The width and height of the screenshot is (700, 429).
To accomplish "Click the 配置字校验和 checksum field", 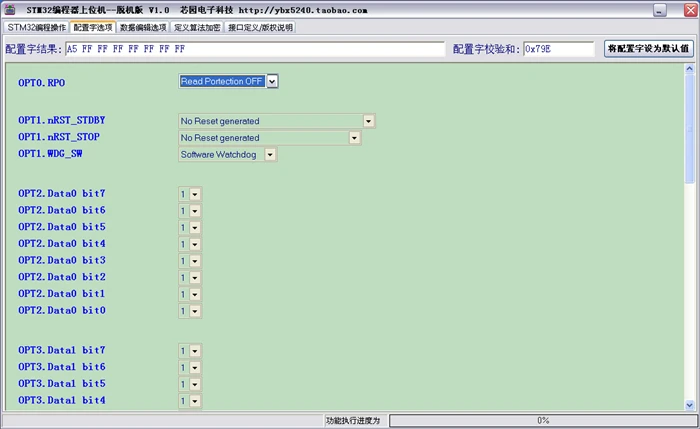I will 558,49.
